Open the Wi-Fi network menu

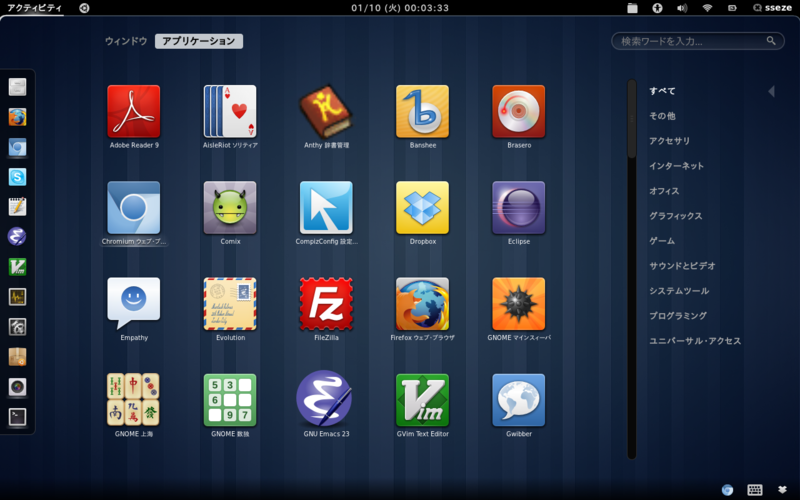coord(707,8)
